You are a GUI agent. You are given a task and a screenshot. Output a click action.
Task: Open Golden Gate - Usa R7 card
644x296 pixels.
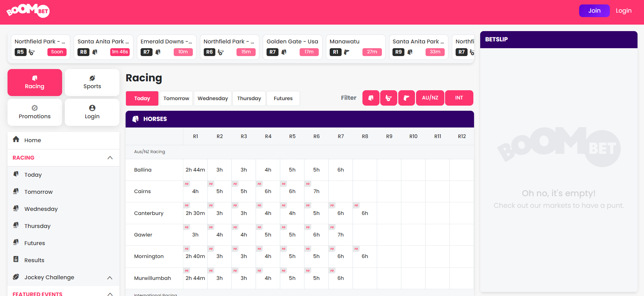(292, 47)
